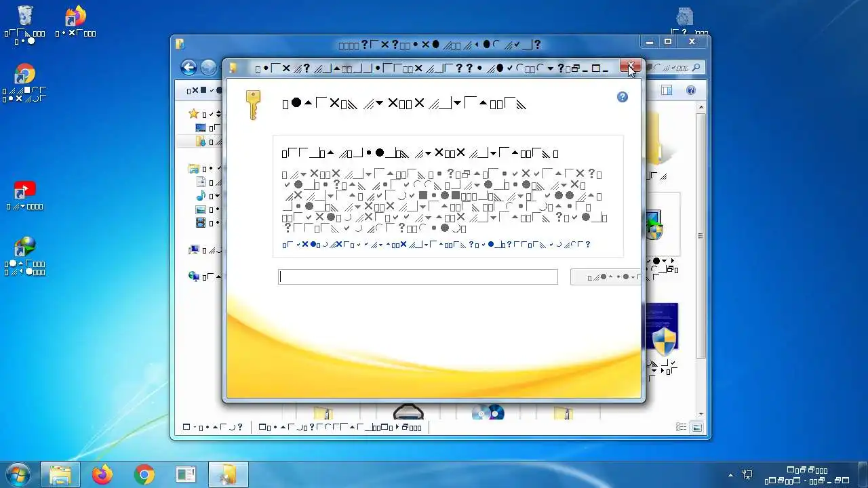Select the desktop icon in the top-right corner

point(684,17)
